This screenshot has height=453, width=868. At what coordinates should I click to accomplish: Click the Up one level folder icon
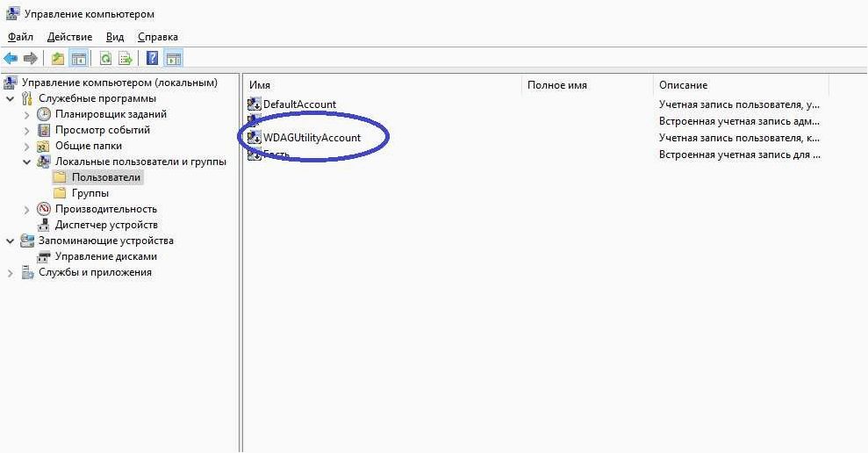point(58,58)
